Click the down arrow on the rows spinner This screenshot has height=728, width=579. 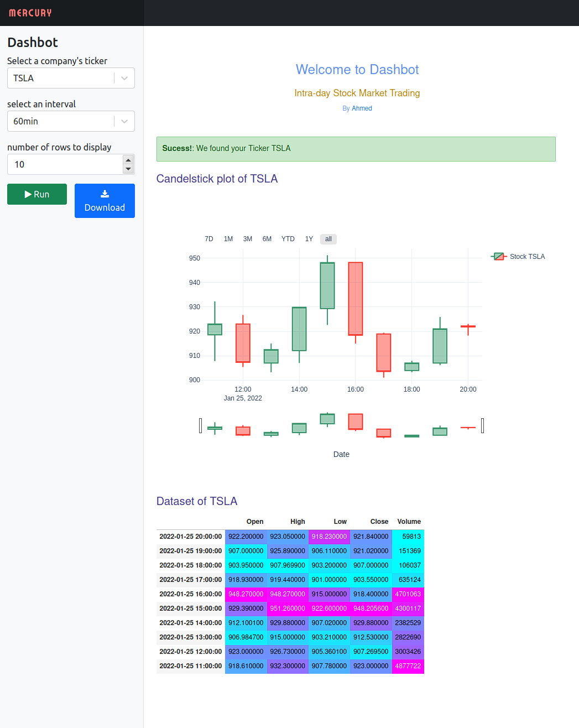128,169
